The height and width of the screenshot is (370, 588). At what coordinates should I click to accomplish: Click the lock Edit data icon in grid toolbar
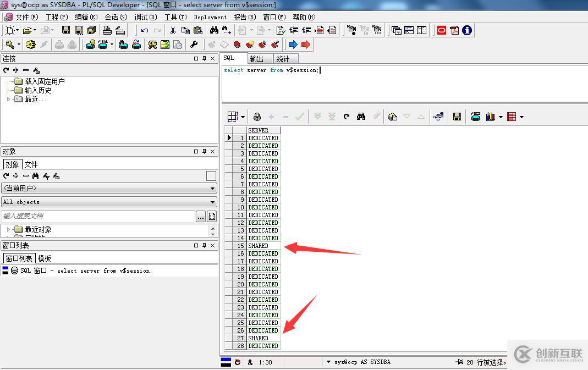[x=257, y=117]
